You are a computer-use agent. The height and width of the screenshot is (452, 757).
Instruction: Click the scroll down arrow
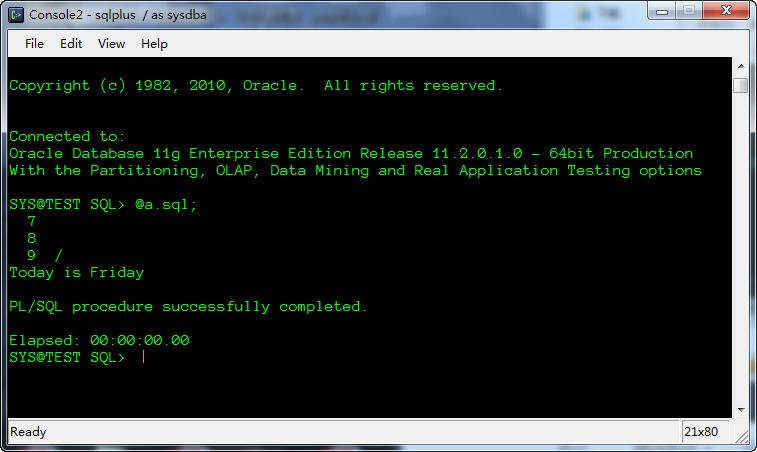tap(741, 410)
